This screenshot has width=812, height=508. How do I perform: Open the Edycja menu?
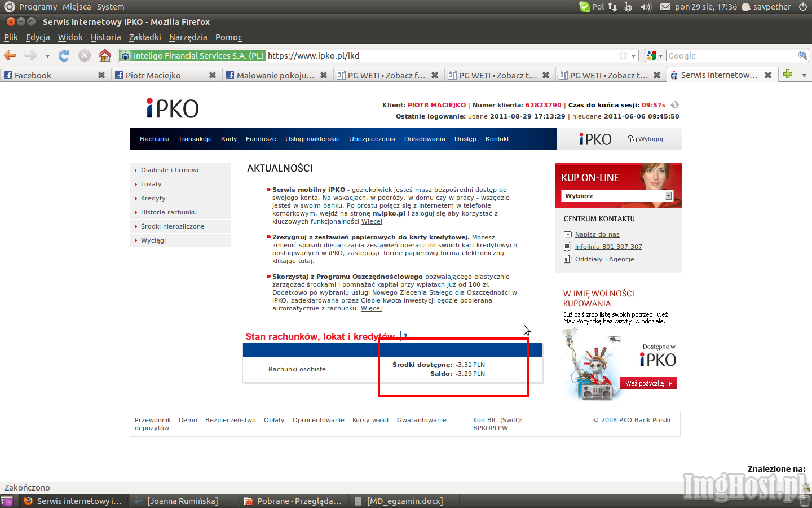38,37
